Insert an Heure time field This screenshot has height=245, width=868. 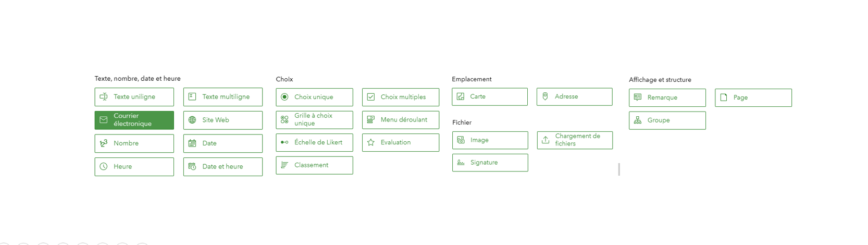(134, 167)
